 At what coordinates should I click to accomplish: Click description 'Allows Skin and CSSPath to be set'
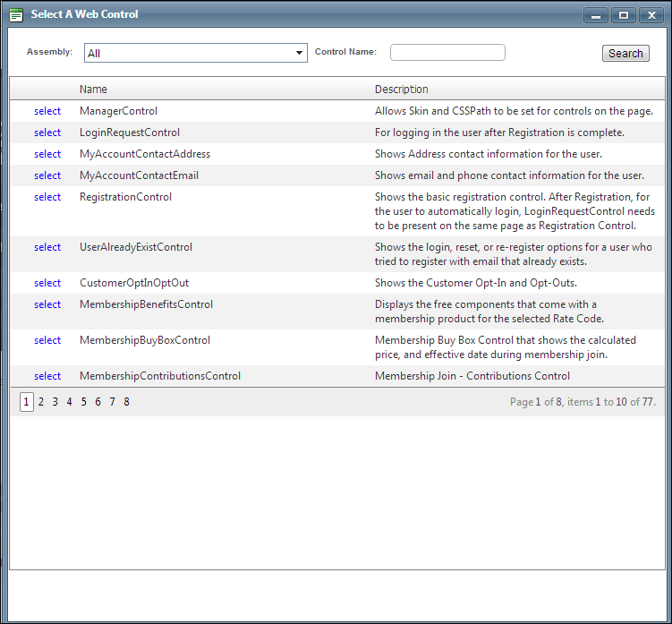(514, 111)
